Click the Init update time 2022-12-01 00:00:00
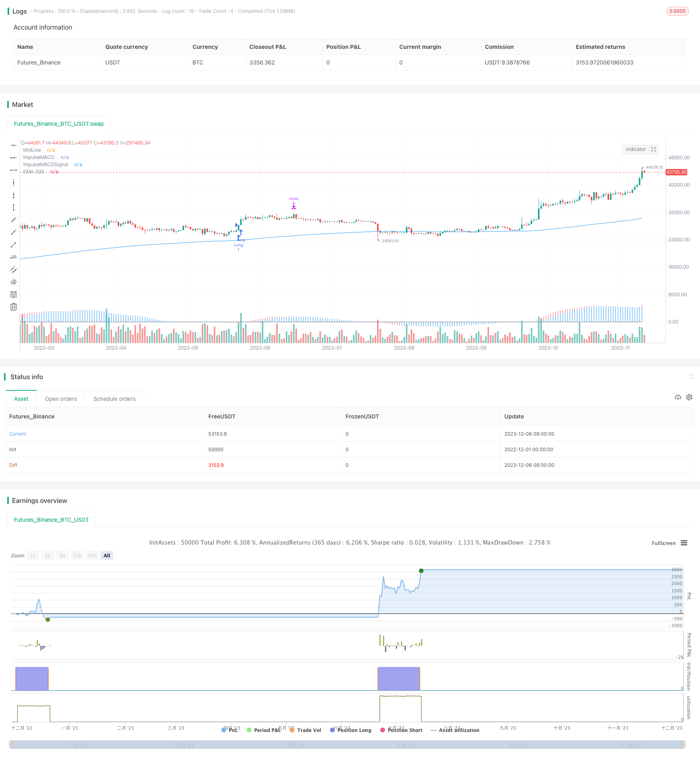The height and width of the screenshot is (760, 700). (x=529, y=449)
